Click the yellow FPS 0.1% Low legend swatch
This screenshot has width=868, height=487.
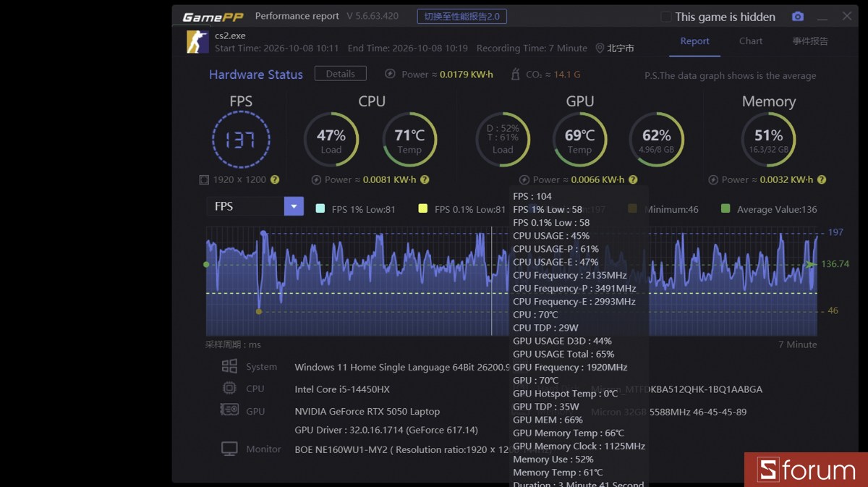[x=423, y=209]
